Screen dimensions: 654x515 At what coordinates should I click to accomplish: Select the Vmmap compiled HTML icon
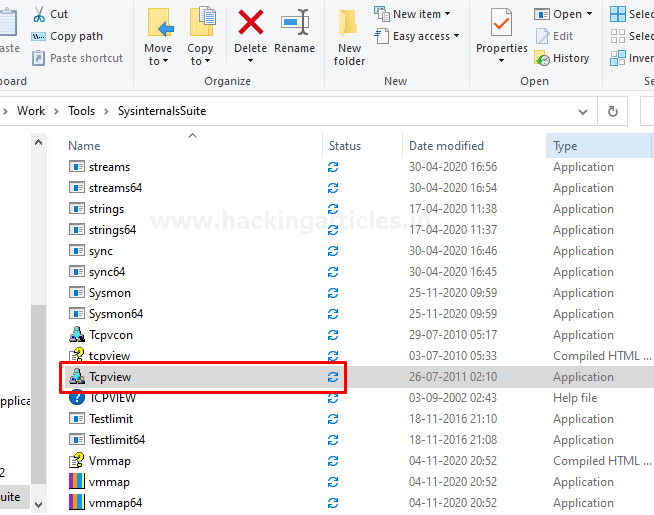(x=77, y=460)
